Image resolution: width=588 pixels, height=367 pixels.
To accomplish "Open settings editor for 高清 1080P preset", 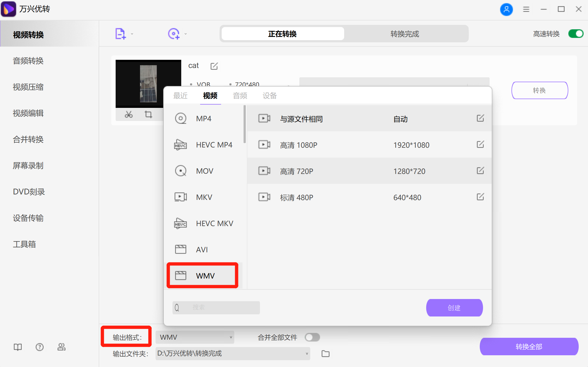I will point(480,145).
